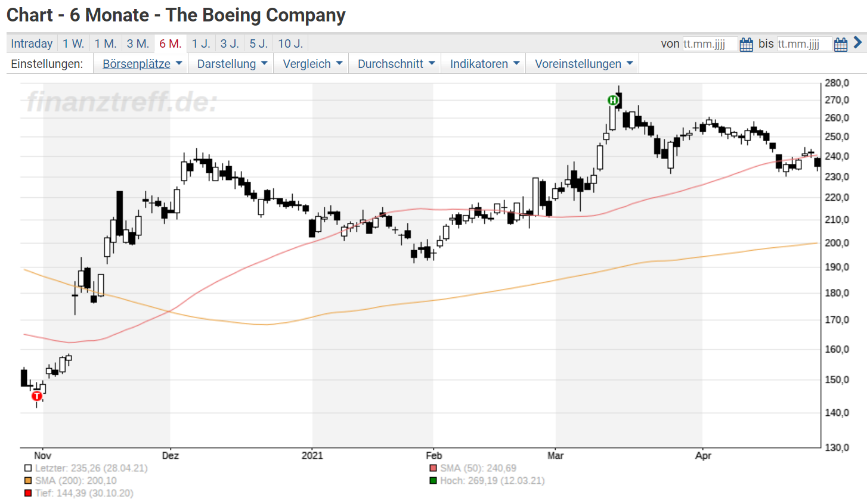Expand the Darstellung dropdown
The image size is (867, 504).
[232, 64]
